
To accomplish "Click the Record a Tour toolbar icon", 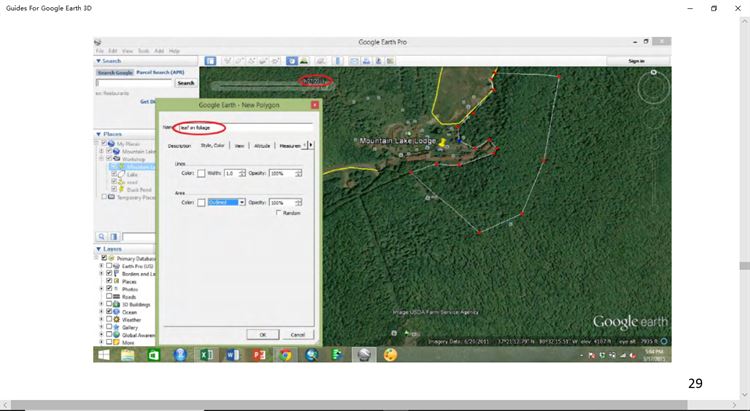I will pos(276,61).
